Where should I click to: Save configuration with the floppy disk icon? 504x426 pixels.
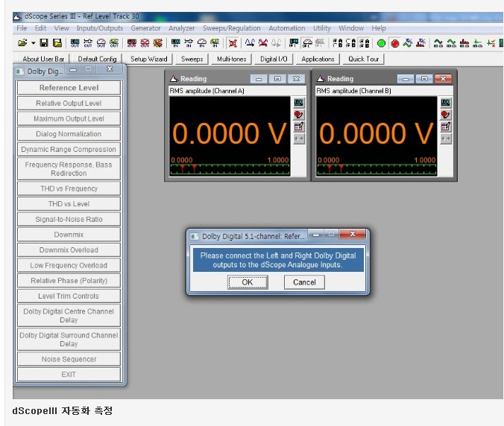44,42
